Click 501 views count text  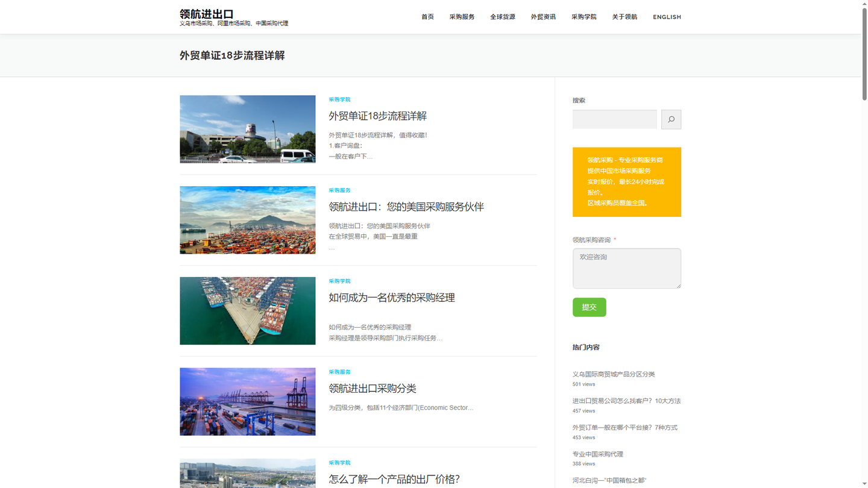pyautogui.click(x=583, y=384)
